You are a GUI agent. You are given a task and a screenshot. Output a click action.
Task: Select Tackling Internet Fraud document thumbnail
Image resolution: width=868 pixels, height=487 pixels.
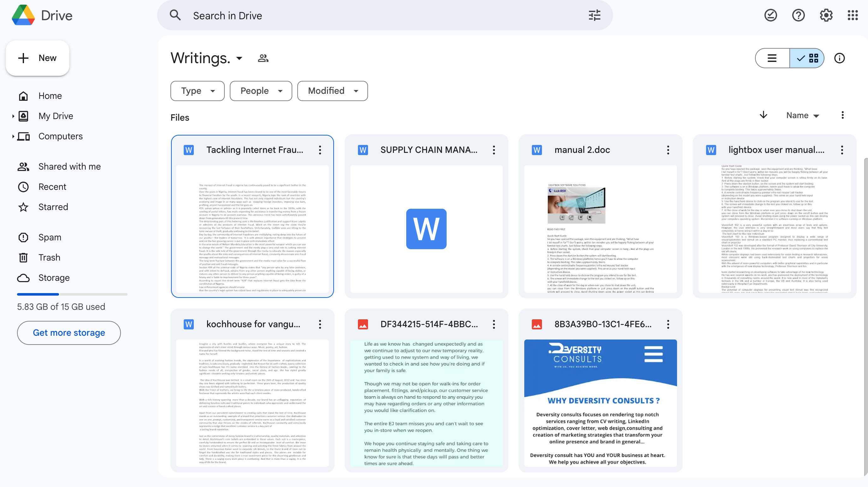[253, 229]
